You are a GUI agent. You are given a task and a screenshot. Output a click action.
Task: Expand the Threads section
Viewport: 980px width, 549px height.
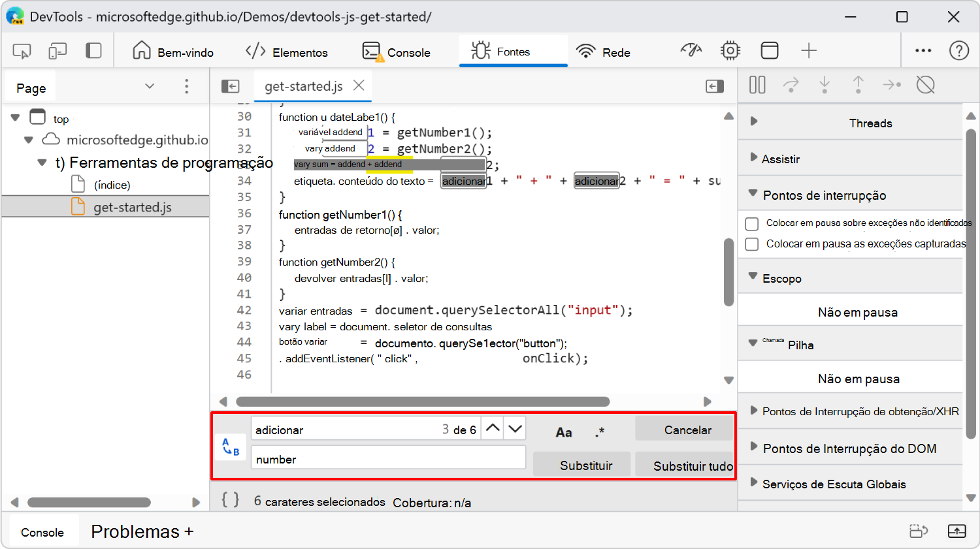pos(754,122)
